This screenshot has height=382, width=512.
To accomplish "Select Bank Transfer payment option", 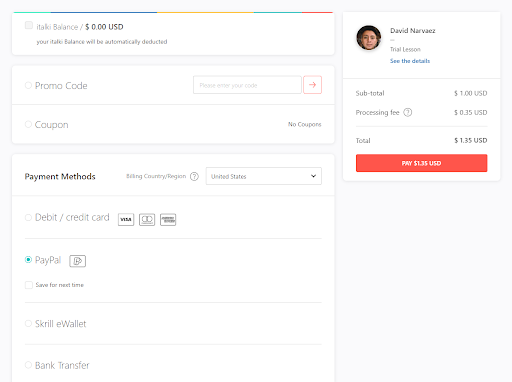I will pos(28,365).
